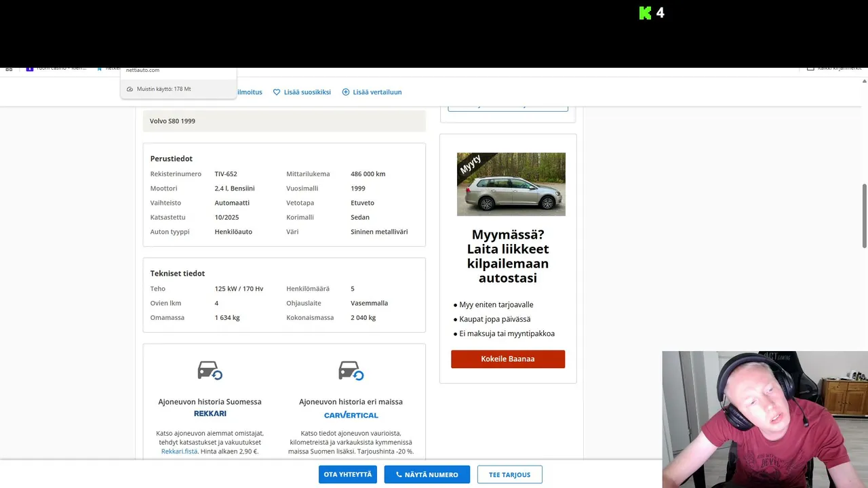The image size is (868, 488).
Task: Select the registration number TIV-652
Action: (226, 174)
